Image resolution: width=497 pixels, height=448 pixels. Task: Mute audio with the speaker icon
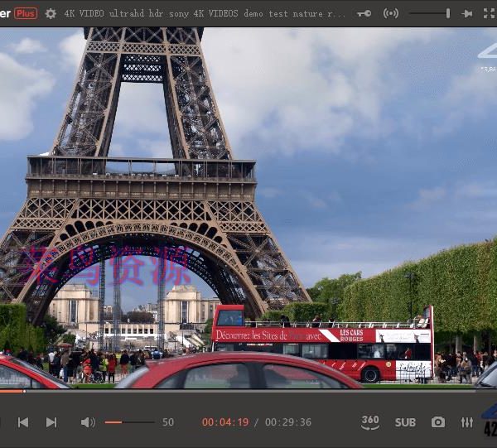[x=88, y=422]
